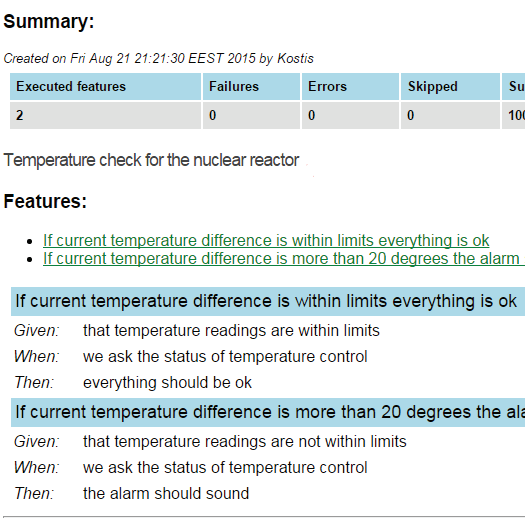The image size is (525, 518).
Task: Click the blue 'within limits everything is ok' section header
Action: 268,301
